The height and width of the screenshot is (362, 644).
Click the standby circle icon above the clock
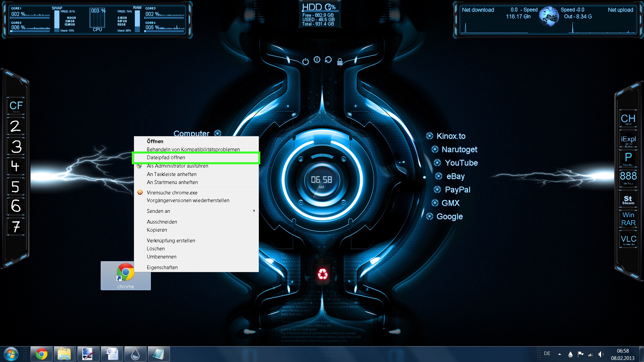point(317,60)
